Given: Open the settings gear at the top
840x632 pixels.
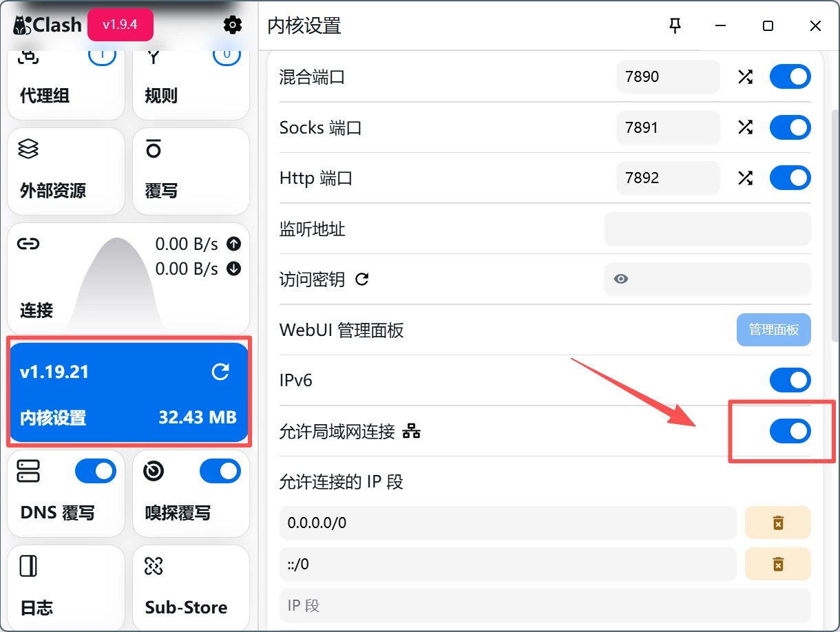Looking at the screenshot, I should pyautogui.click(x=232, y=25).
